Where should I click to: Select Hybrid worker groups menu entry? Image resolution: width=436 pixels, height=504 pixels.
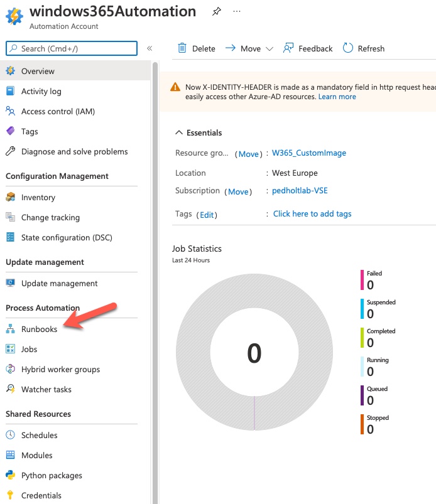(60, 369)
